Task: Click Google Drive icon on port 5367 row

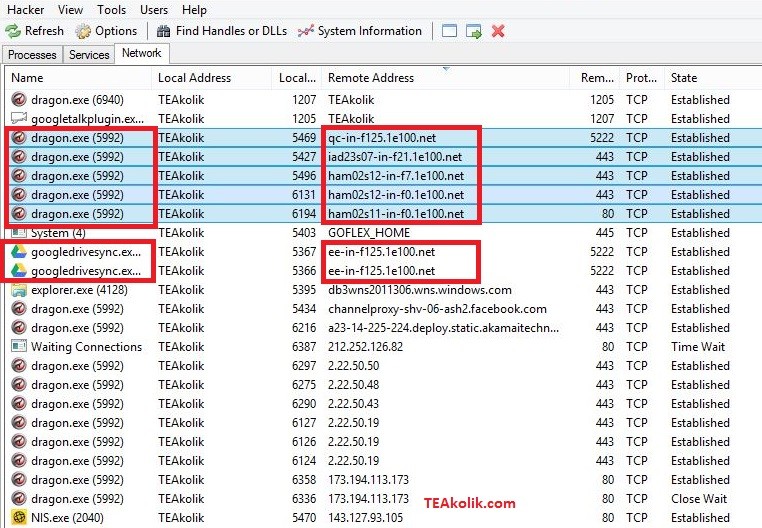Action: pos(18,251)
